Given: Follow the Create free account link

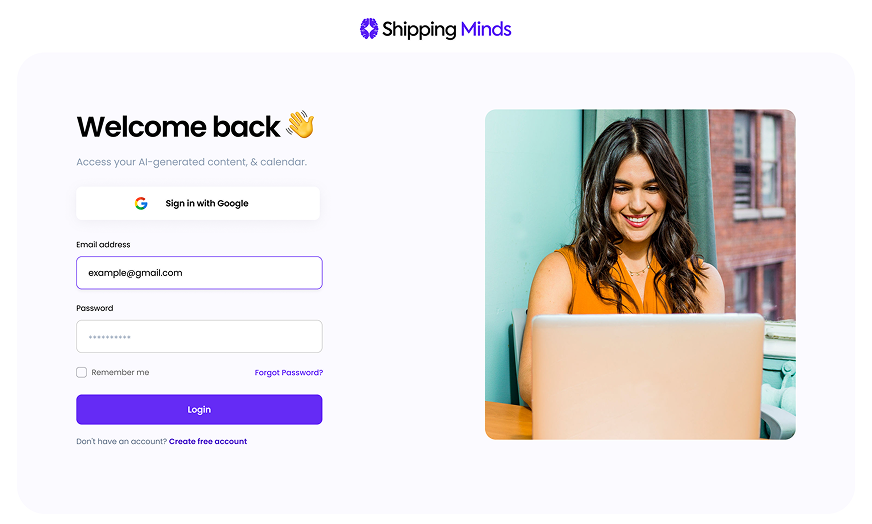Looking at the screenshot, I should [x=208, y=441].
